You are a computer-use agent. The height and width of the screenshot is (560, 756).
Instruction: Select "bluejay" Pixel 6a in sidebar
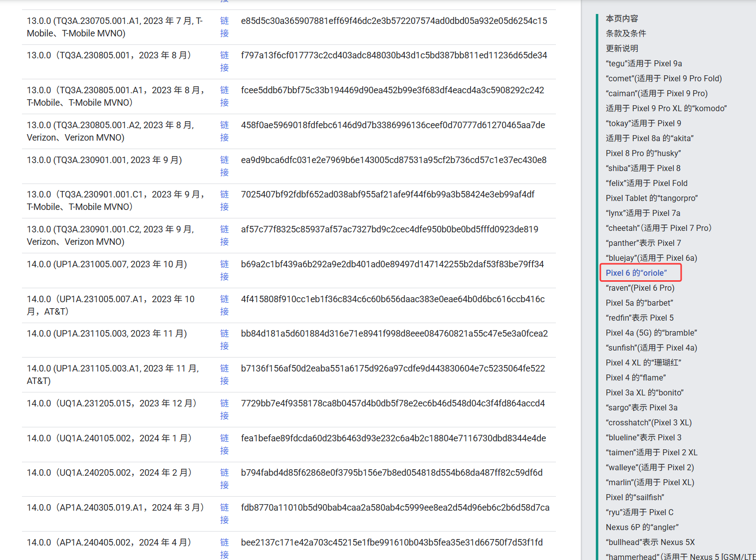(x=651, y=258)
